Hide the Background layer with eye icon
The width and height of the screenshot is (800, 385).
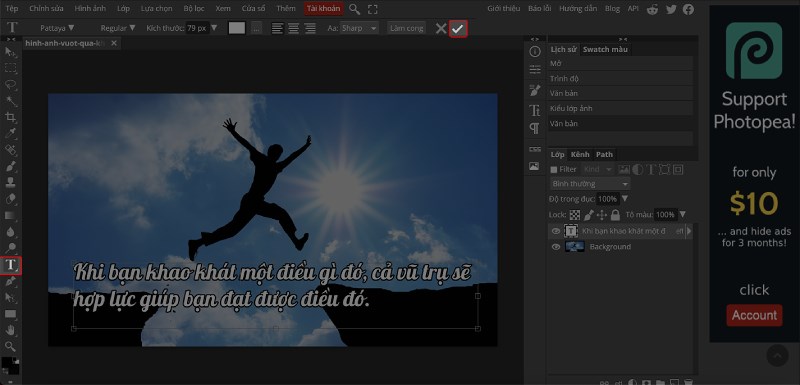click(x=556, y=247)
